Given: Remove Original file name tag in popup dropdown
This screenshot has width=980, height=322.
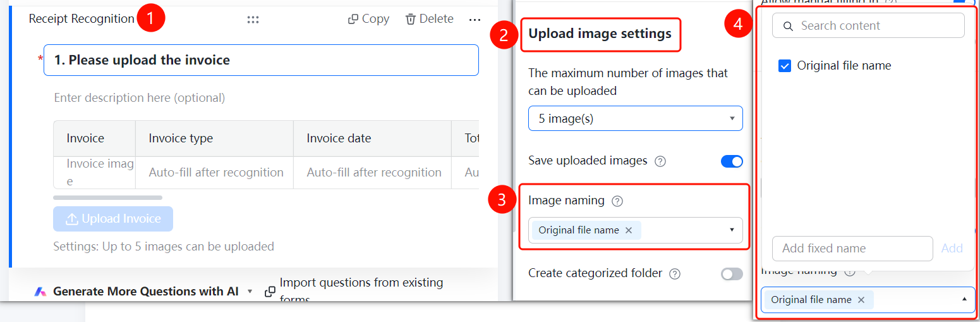Looking at the screenshot, I should click(x=861, y=300).
